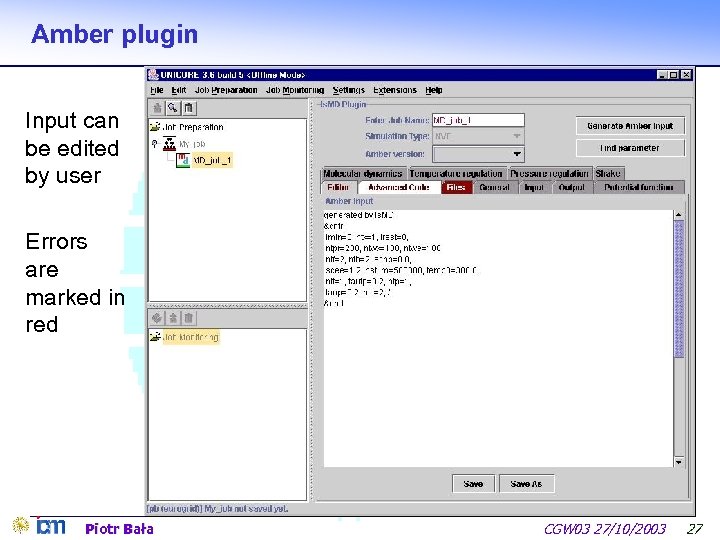Viewport: 720px width, 540px height.
Task: Click the Job Preparation root folder icon
Action: [x=155, y=127]
